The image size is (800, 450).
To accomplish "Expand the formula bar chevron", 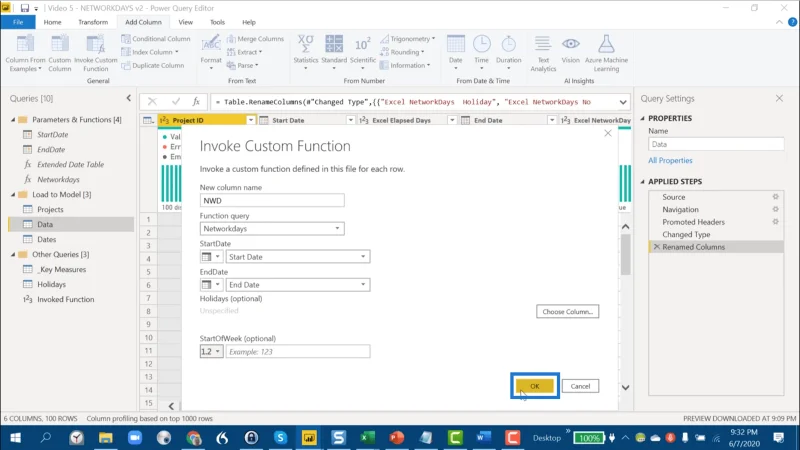I will 623,102.
